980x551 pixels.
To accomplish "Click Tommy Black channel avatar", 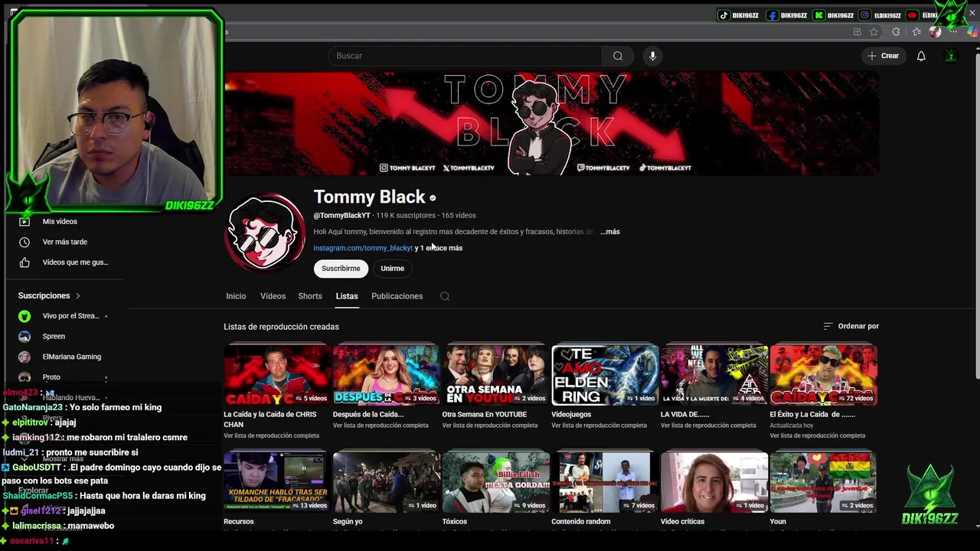I will click(265, 232).
